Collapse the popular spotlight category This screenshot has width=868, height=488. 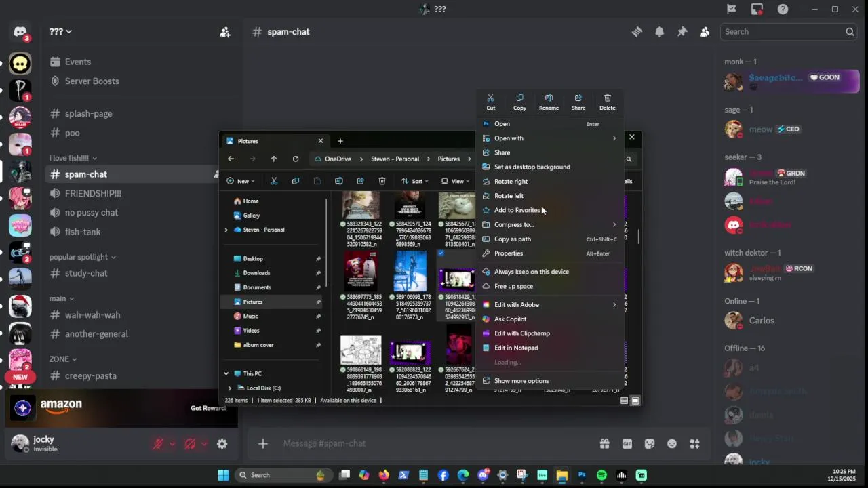click(82, 257)
